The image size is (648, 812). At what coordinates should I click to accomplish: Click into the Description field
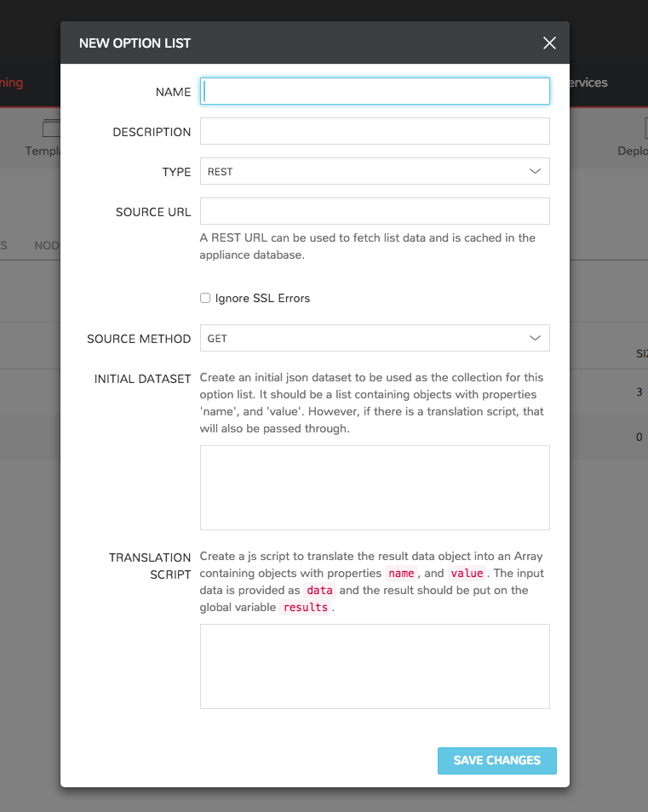pyautogui.click(x=375, y=131)
